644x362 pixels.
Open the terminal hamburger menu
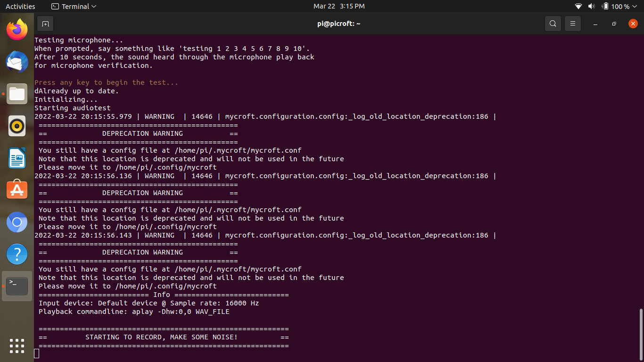(573, 24)
